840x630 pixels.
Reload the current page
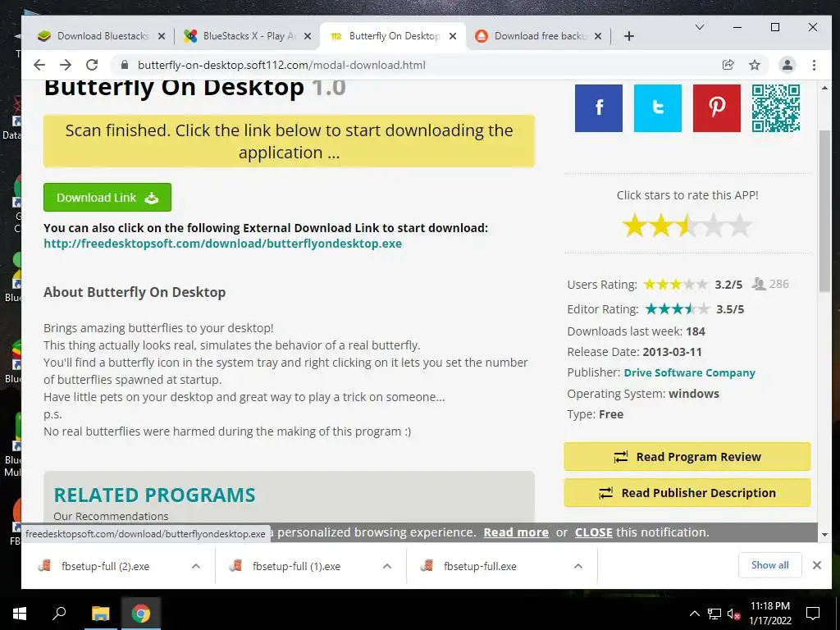tap(92, 65)
